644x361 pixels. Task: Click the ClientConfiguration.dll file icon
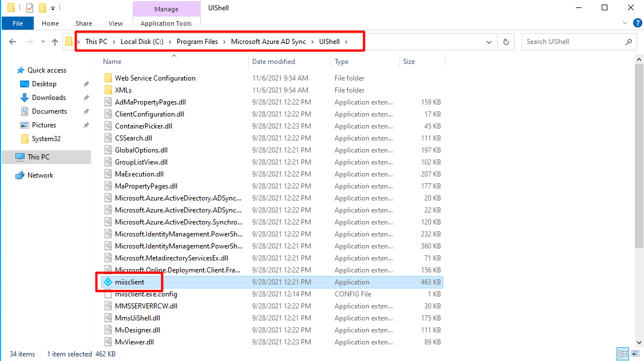(108, 114)
